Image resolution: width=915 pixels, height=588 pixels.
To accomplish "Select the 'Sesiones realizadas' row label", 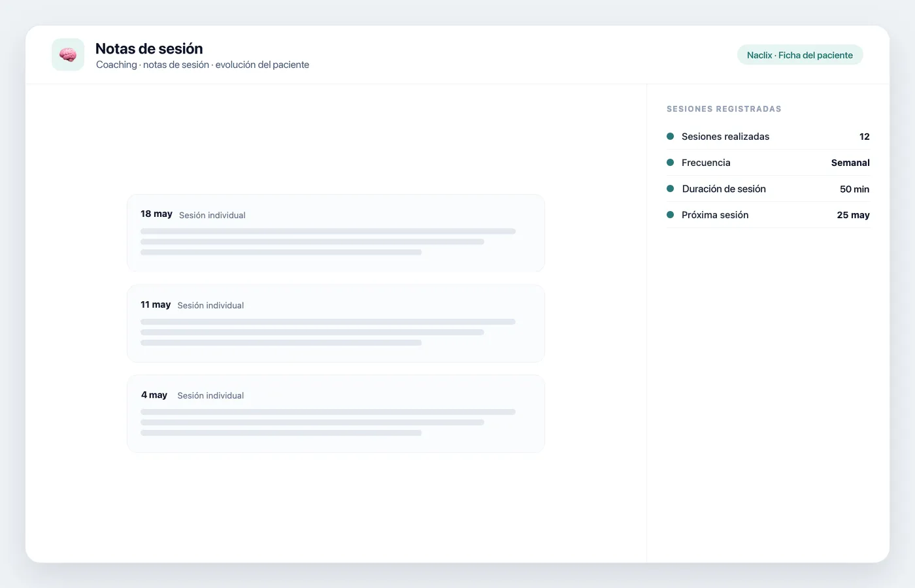I will [x=725, y=137].
